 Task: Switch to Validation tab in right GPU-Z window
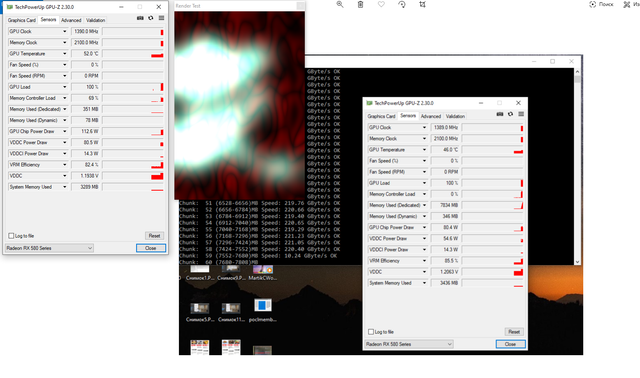coord(455,116)
